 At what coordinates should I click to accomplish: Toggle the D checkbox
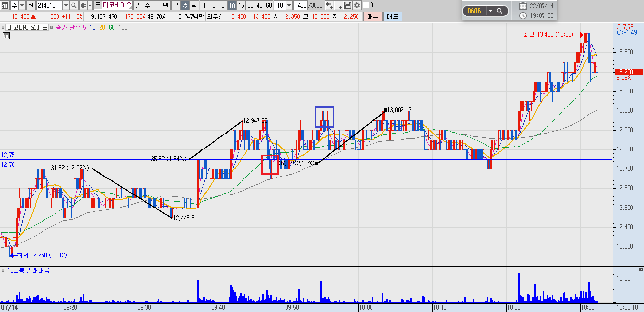(x=366, y=5)
